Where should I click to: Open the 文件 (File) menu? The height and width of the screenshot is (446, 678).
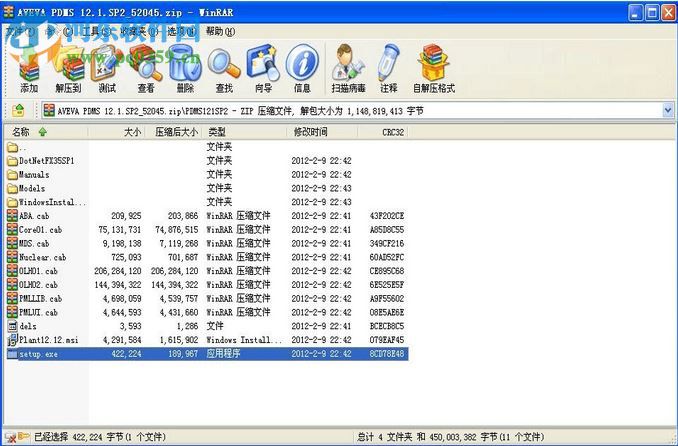[20, 31]
